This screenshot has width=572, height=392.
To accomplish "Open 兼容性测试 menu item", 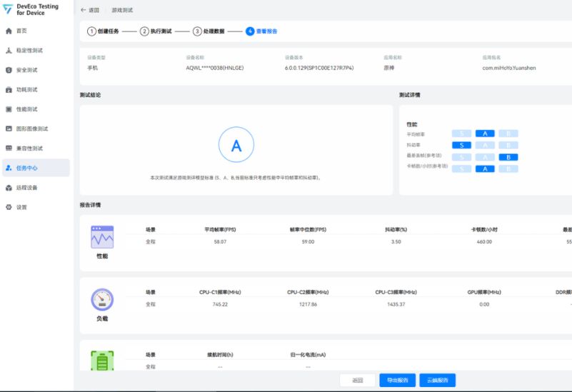I will point(36,148).
